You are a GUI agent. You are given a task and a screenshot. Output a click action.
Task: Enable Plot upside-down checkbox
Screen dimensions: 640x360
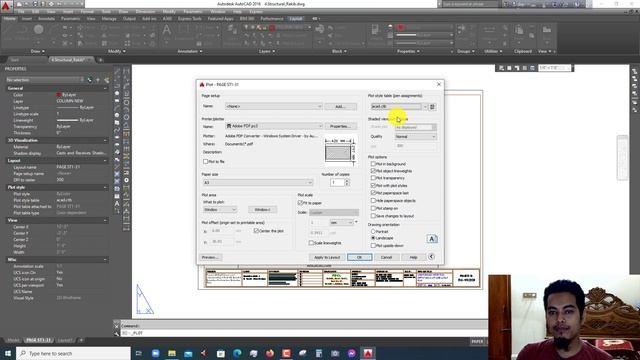pyautogui.click(x=373, y=246)
